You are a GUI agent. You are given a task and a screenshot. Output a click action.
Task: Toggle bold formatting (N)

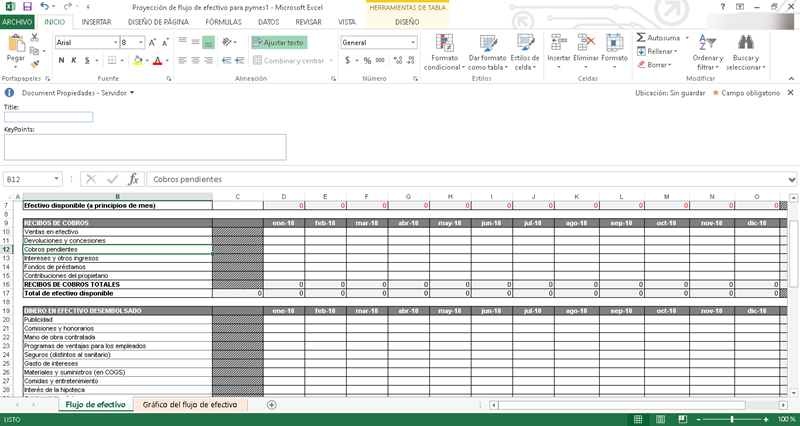(61, 60)
